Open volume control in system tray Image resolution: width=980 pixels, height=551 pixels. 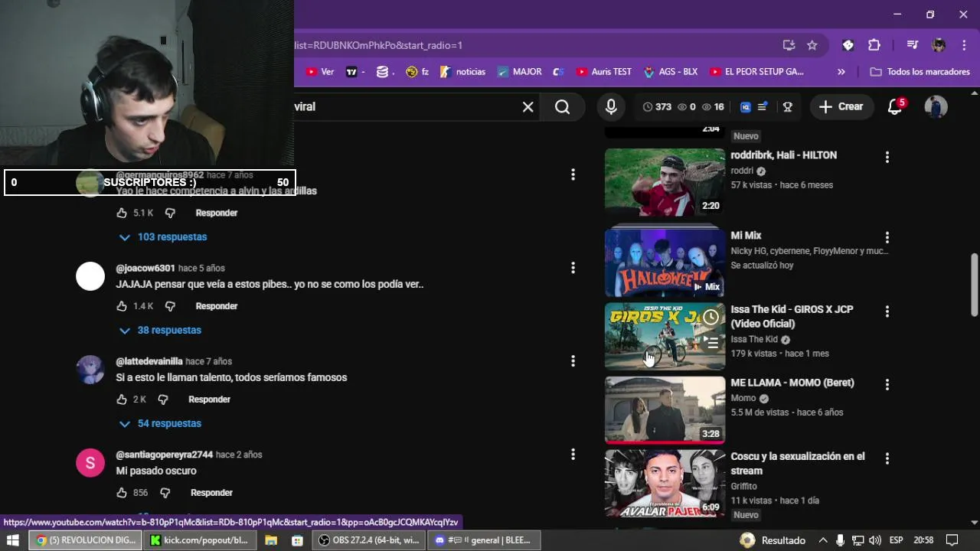tap(875, 540)
